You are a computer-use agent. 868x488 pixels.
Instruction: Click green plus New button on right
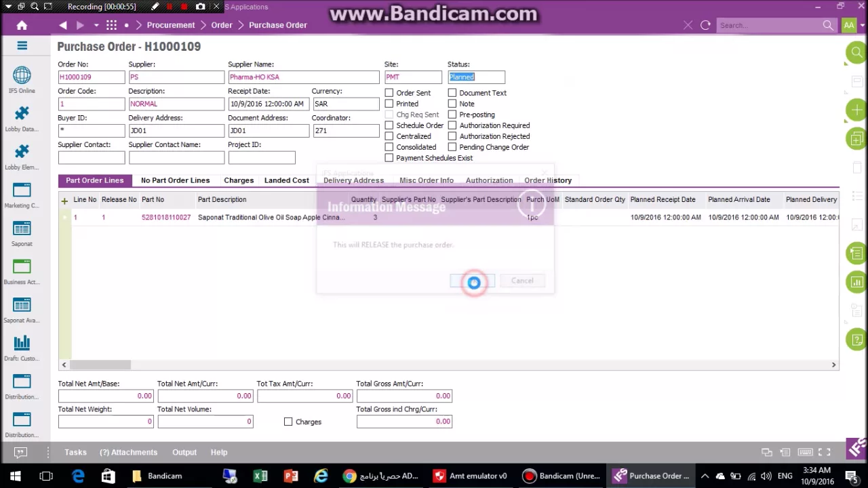point(856,110)
